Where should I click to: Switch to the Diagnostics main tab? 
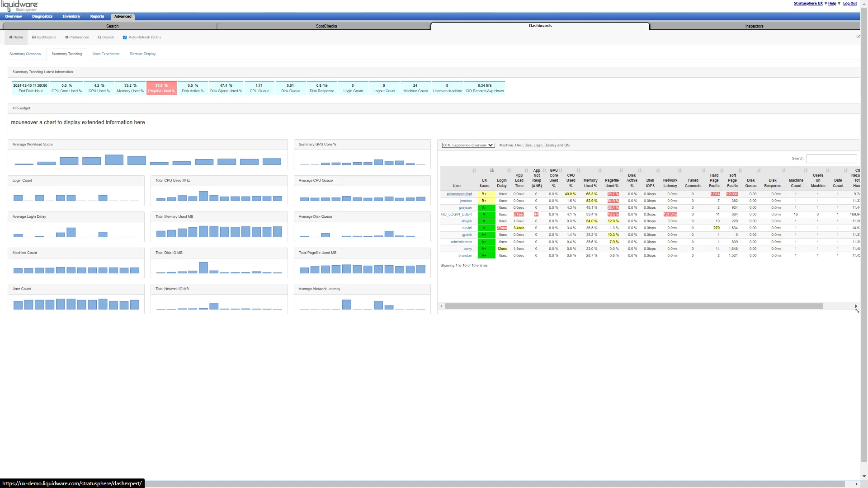point(42,16)
